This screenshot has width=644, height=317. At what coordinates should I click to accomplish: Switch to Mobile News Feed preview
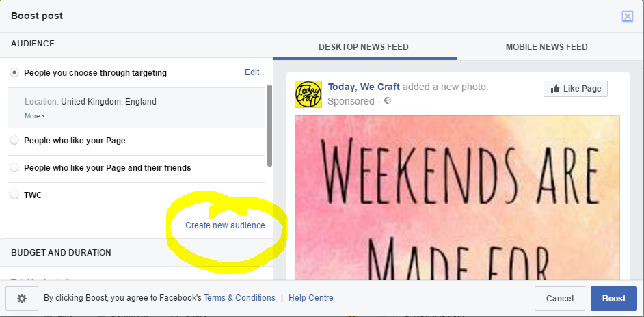click(x=546, y=47)
